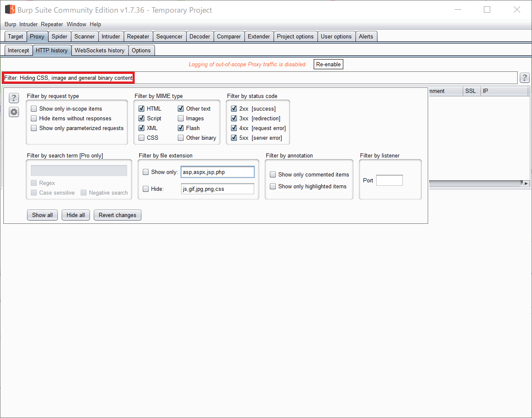Enable Show only in-scope items
The width and height of the screenshot is (532, 418).
pyautogui.click(x=34, y=109)
